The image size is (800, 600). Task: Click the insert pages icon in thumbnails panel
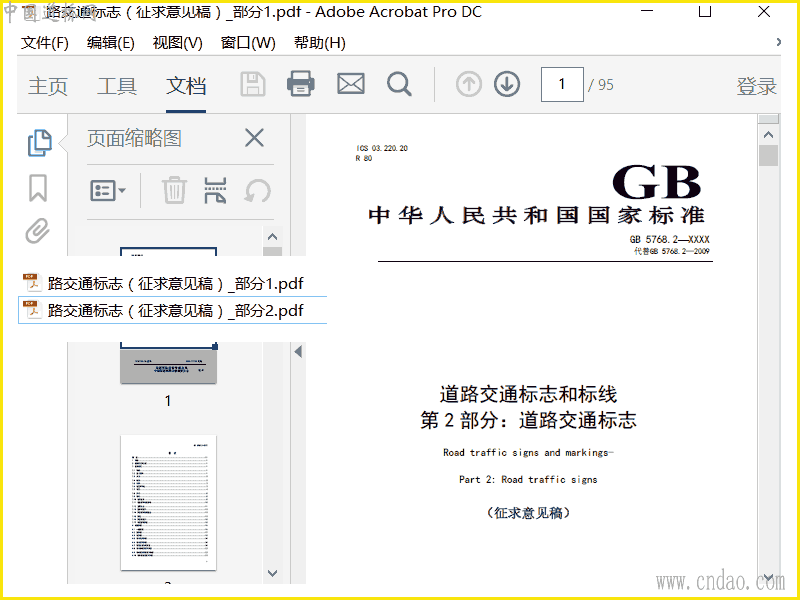(x=215, y=191)
